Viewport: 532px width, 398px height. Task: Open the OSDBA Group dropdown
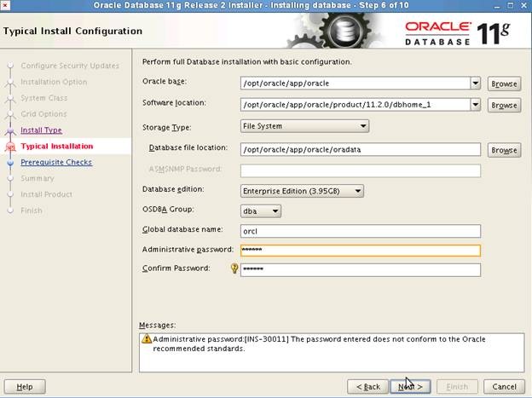coord(260,211)
